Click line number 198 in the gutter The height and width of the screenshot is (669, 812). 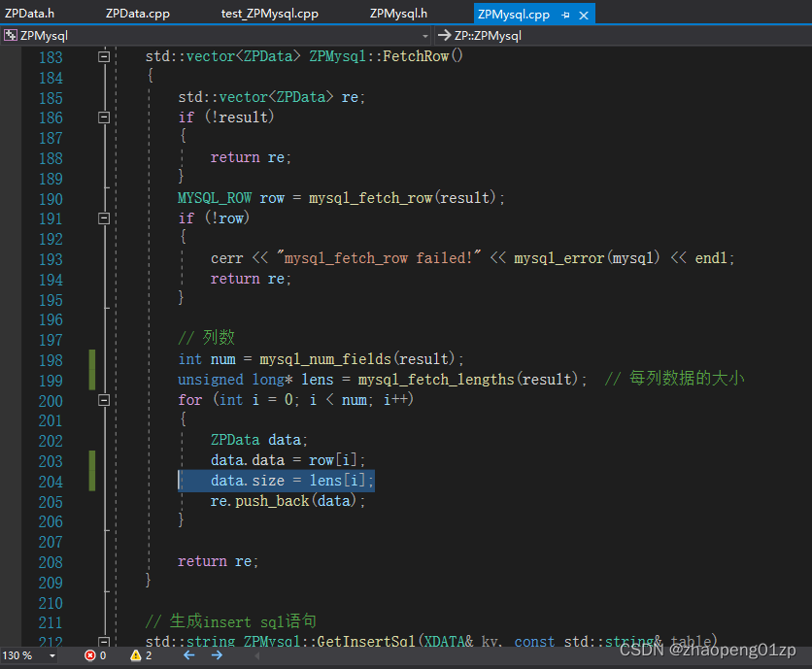(51, 360)
